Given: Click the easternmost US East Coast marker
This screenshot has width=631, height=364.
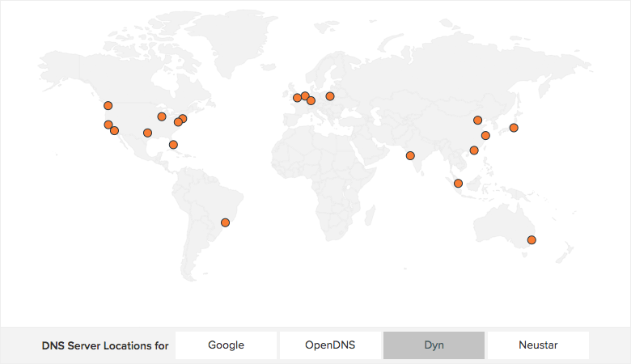Looking at the screenshot, I should point(183,119).
